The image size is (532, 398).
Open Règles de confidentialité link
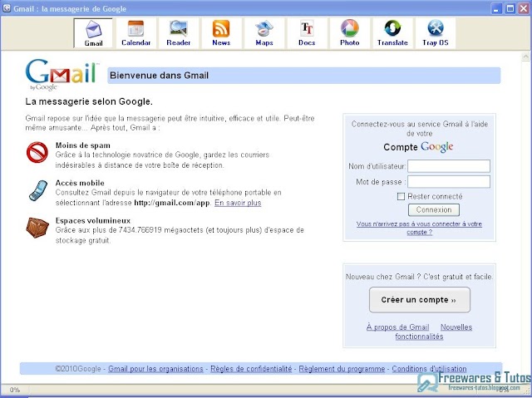point(251,369)
